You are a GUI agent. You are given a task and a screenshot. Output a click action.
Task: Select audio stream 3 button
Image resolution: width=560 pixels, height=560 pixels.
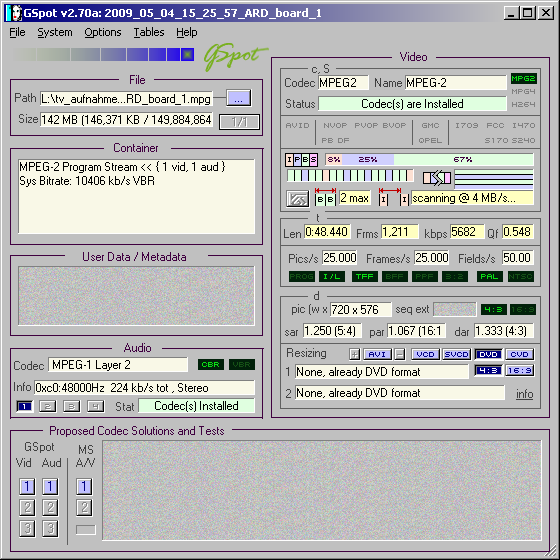(71, 406)
